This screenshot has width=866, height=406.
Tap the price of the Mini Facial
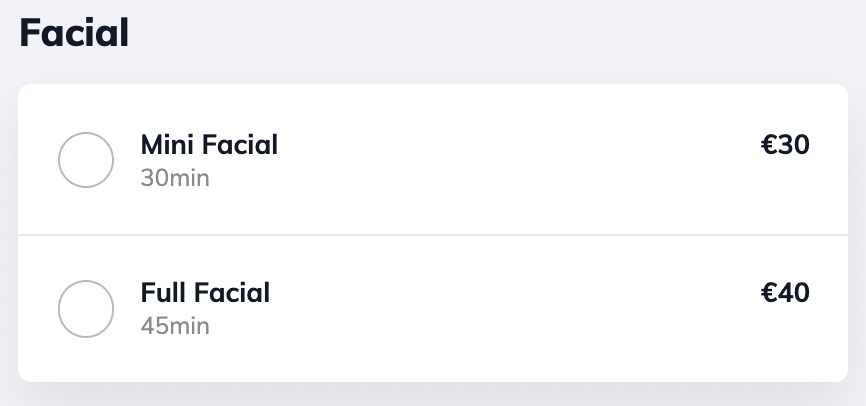pyautogui.click(x=785, y=145)
